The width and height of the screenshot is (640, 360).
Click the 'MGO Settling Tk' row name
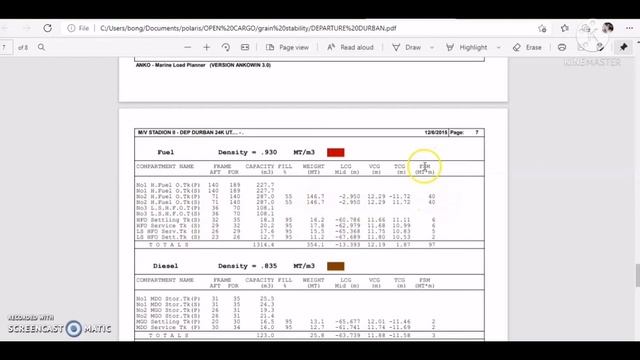(x=168, y=322)
